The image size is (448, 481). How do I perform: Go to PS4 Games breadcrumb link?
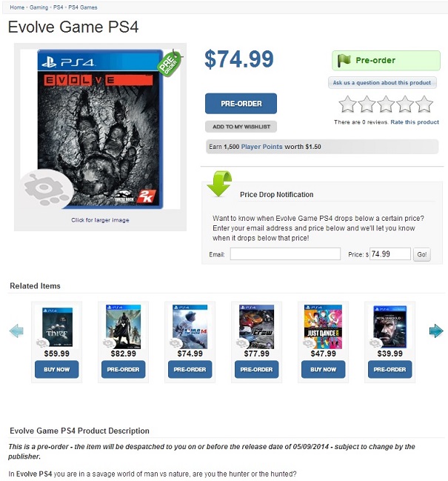[x=83, y=7]
